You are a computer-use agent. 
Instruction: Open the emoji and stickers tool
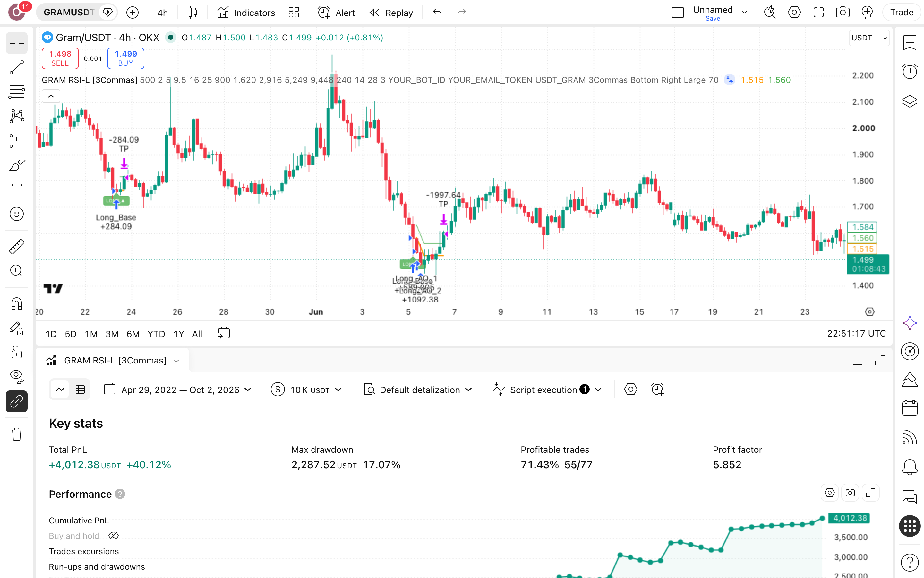pos(16,214)
